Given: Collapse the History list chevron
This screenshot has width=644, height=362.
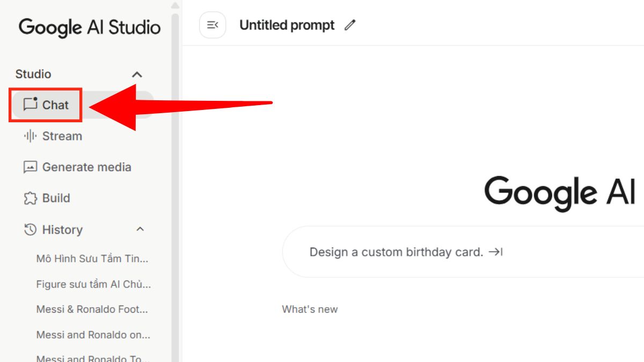Looking at the screenshot, I should [140, 230].
